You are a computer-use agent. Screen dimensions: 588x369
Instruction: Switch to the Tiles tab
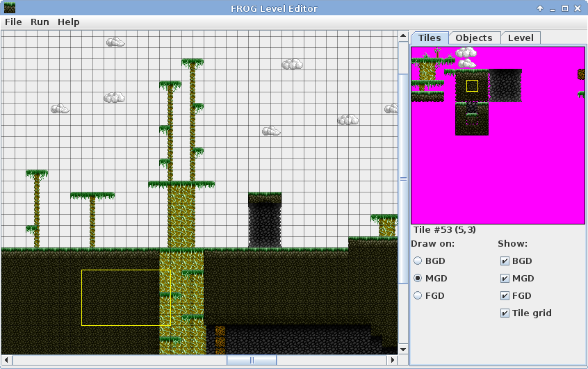430,38
